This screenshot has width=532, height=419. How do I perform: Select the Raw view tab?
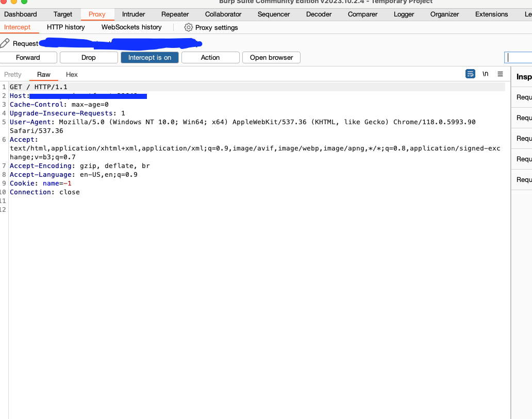coord(44,74)
